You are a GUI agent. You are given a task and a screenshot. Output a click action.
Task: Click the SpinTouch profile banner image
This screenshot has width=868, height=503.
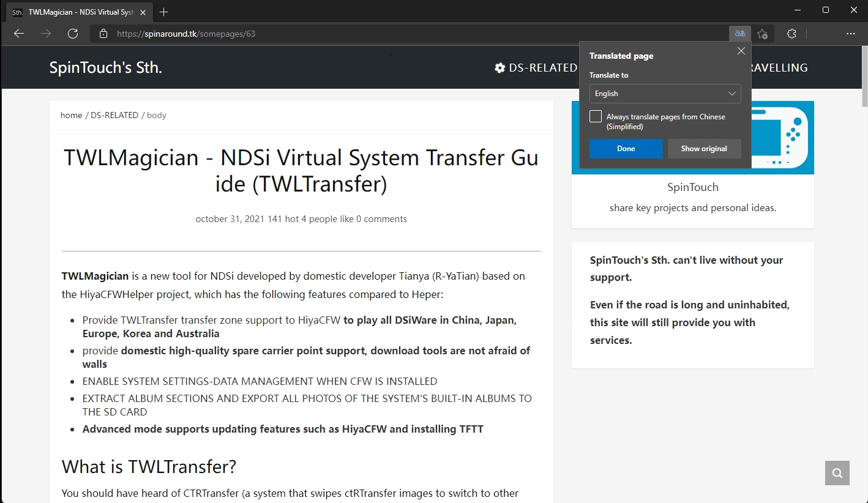pyautogui.click(x=692, y=138)
